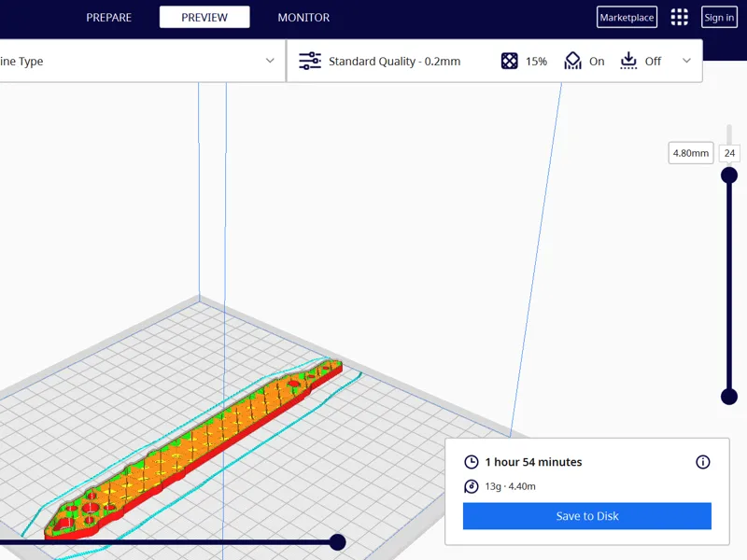Open print settings via the sliders profile icon
This screenshot has width=747, height=560.
(310, 61)
